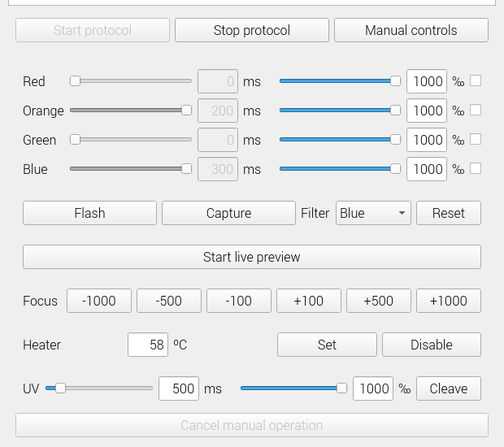This screenshot has width=504, height=447.
Task: Move focus by -1000
Action: tap(99, 301)
